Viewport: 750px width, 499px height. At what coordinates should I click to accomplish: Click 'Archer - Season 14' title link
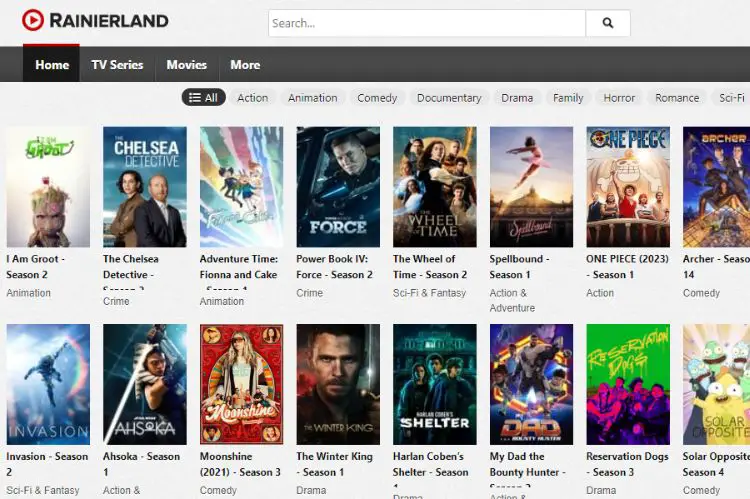[x=717, y=266]
